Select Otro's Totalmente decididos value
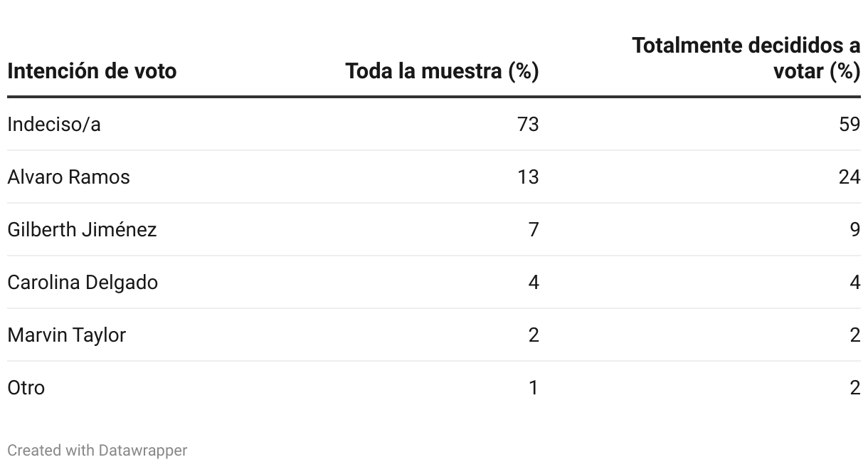Viewport: 868px width, 467px height. [x=855, y=388]
